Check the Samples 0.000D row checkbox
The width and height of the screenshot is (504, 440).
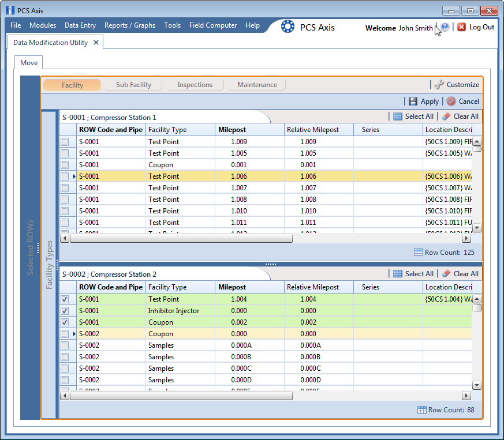(65, 380)
